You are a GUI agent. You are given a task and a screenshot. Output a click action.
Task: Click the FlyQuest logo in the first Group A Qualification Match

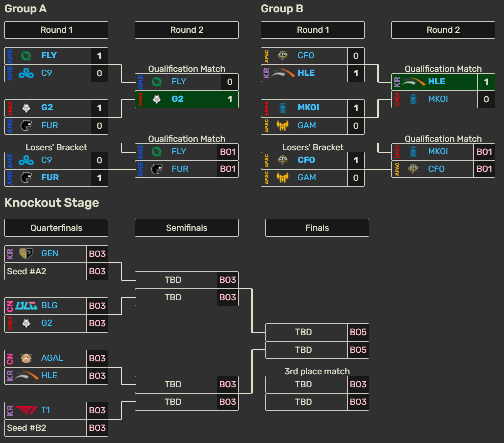157,82
